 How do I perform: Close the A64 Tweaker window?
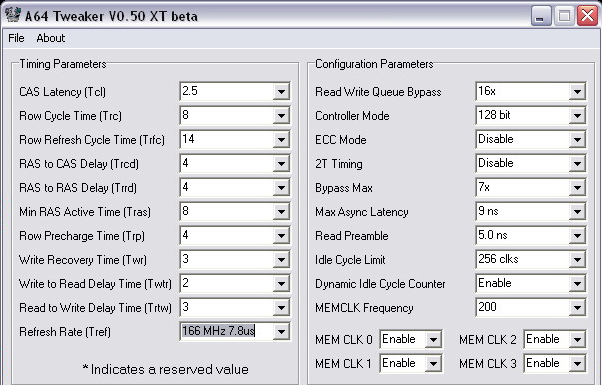tap(587, 16)
